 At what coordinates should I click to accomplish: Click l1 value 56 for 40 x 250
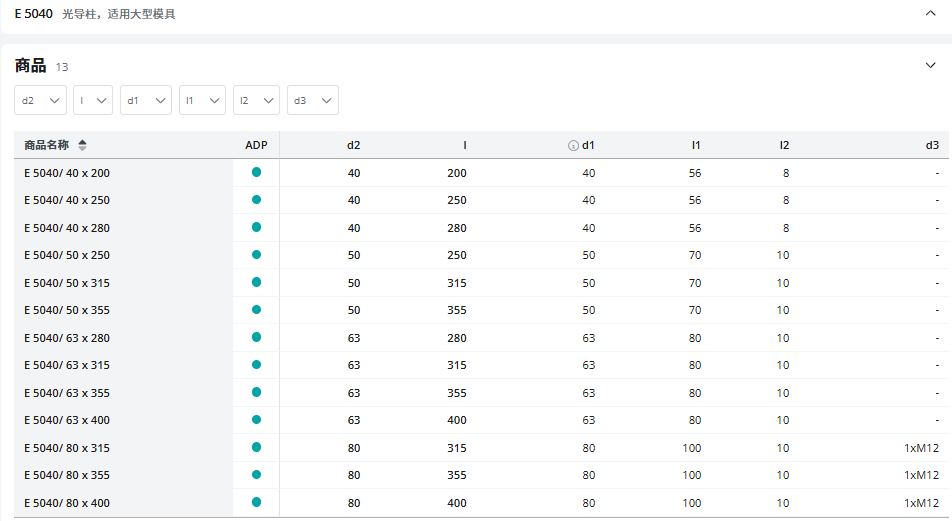click(x=695, y=200)
